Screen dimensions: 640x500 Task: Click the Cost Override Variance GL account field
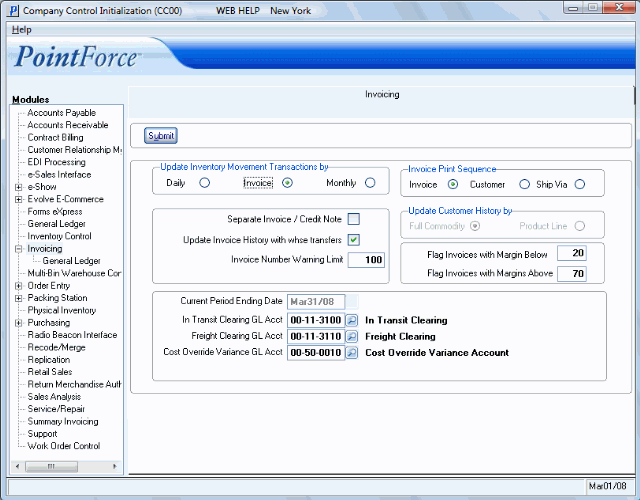(316, 353)
